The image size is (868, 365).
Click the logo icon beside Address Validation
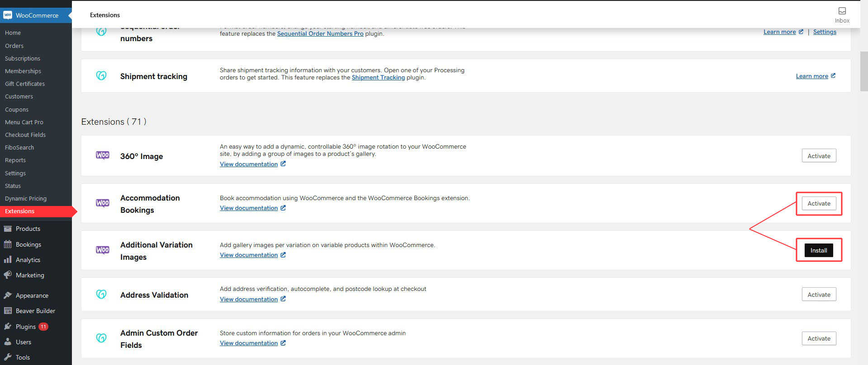pyautogui.click(x=101, y=295)
